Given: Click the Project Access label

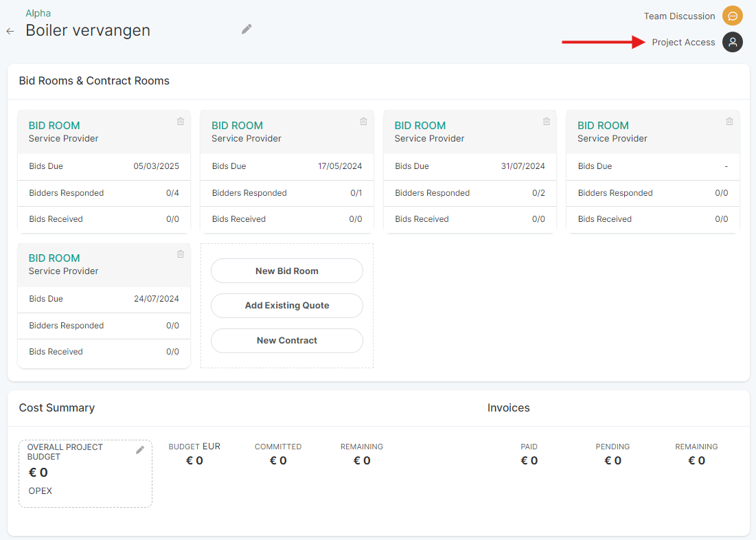Looking at the screenshot, I should (x=683, y=42).
